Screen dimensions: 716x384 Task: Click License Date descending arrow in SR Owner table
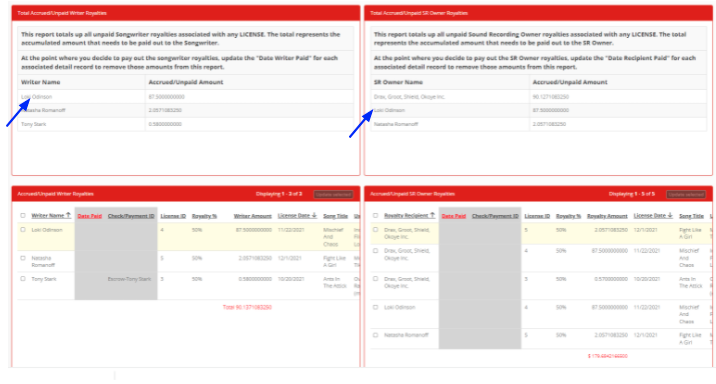pyautogui.click(x=670, y=215)
